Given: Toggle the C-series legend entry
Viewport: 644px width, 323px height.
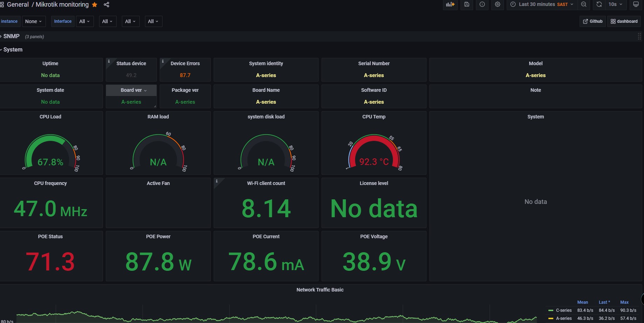Looking at the screenshot, I should point(563,310).
